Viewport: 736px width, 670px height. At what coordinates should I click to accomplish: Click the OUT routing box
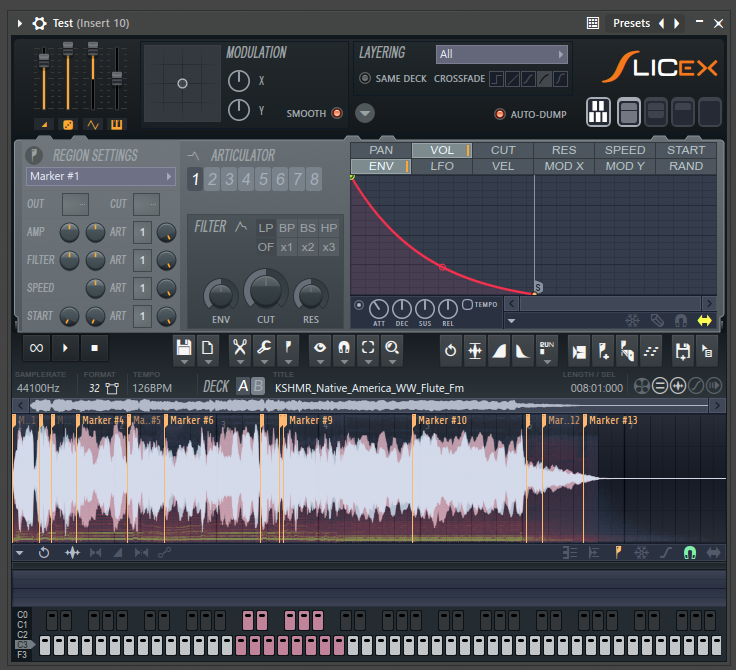(75, 204)
